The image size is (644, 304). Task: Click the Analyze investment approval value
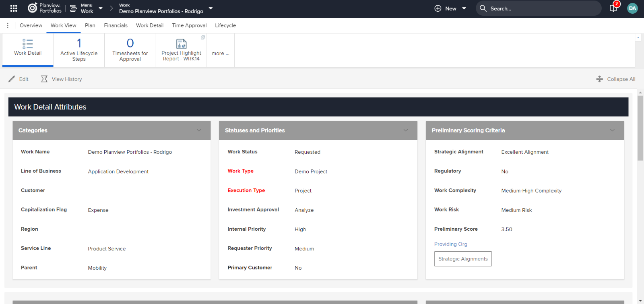pos(304,210)
